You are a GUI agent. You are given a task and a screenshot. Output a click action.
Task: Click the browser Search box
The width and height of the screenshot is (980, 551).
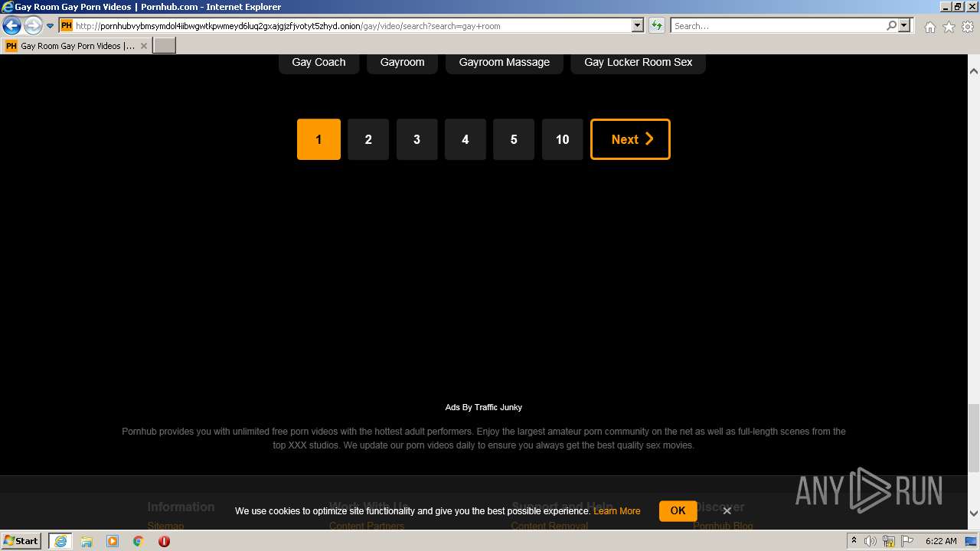click(778, 26)
